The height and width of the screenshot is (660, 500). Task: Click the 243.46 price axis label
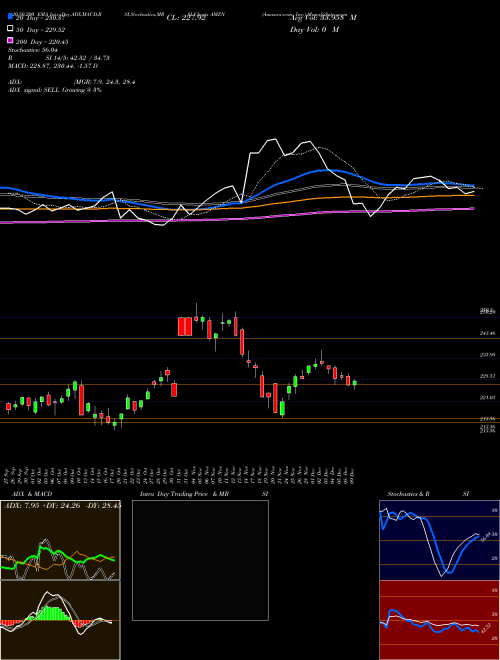tap(487, 333)
